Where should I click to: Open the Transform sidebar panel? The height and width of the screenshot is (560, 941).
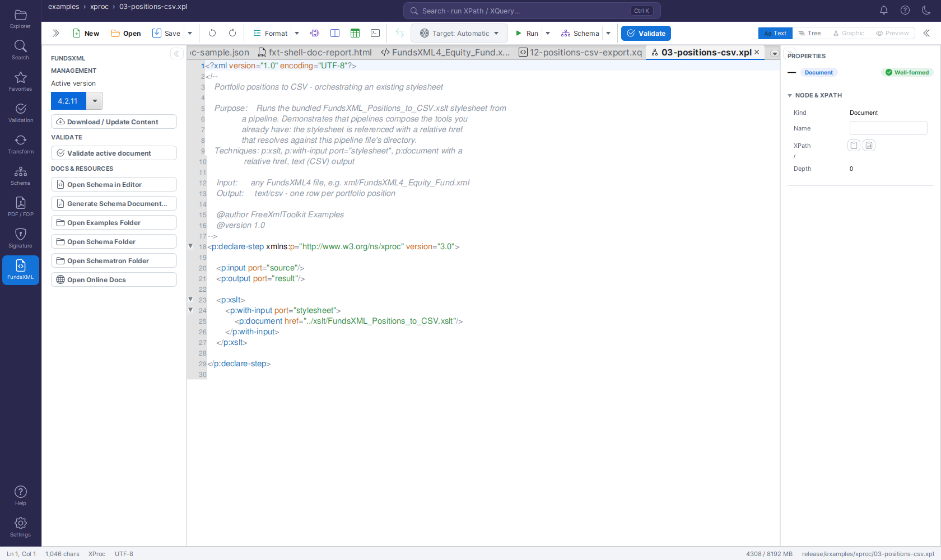click(x=20, y=144)
